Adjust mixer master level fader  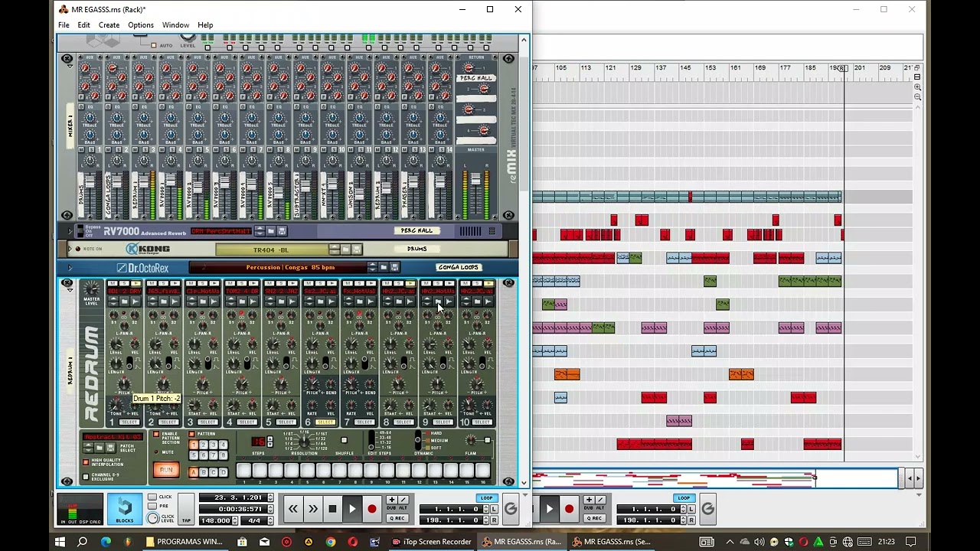coord(475,181)
